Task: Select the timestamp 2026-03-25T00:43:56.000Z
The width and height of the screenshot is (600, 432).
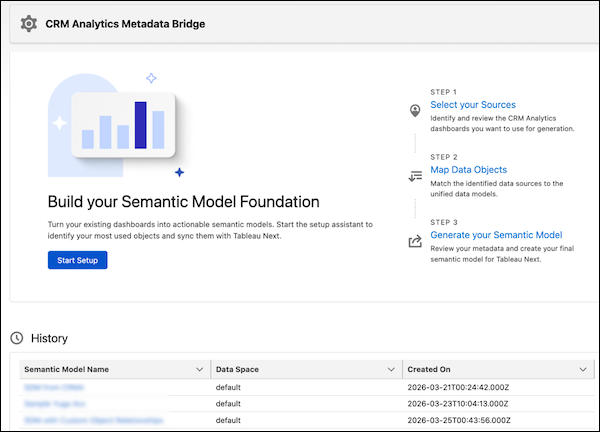Action: click(459, 420)
